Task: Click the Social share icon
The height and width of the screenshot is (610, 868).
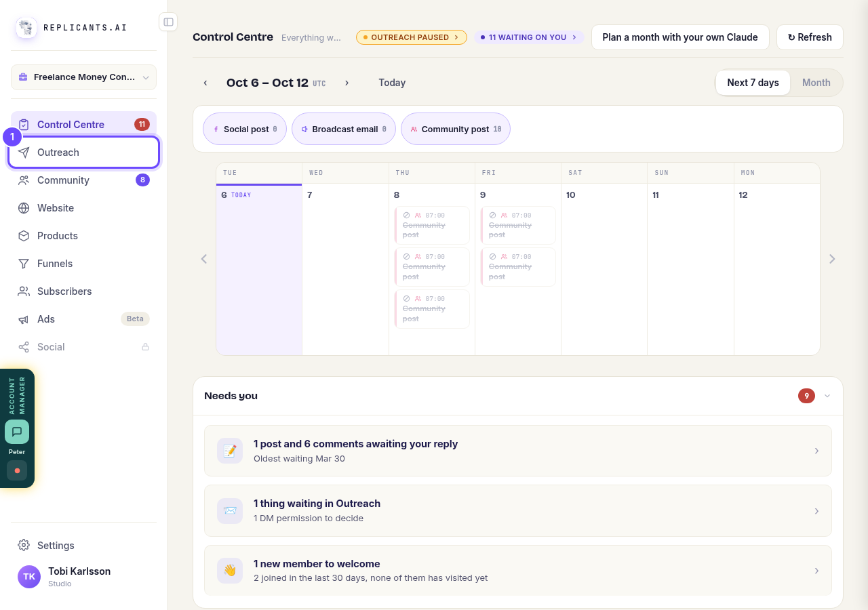Action: click(24, 347)
